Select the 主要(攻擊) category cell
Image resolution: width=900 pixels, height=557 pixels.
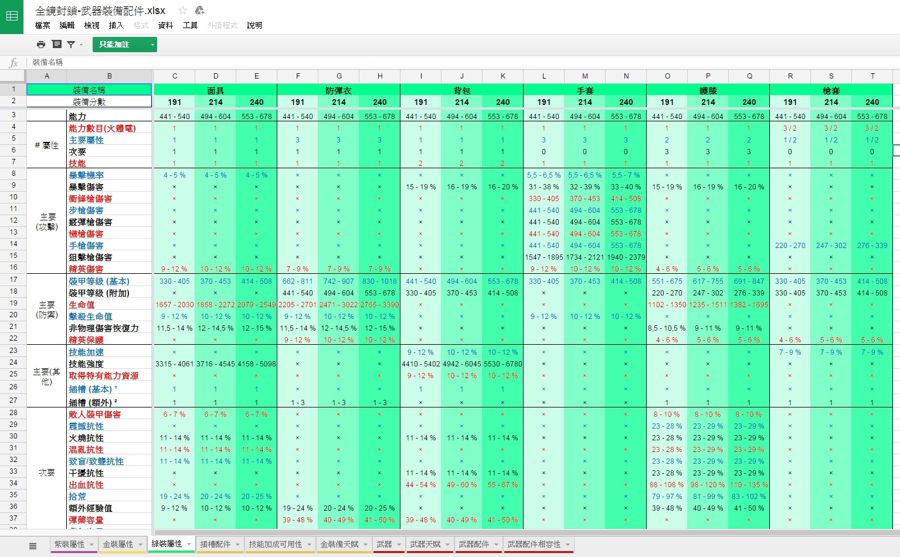[x=47, y=222]
